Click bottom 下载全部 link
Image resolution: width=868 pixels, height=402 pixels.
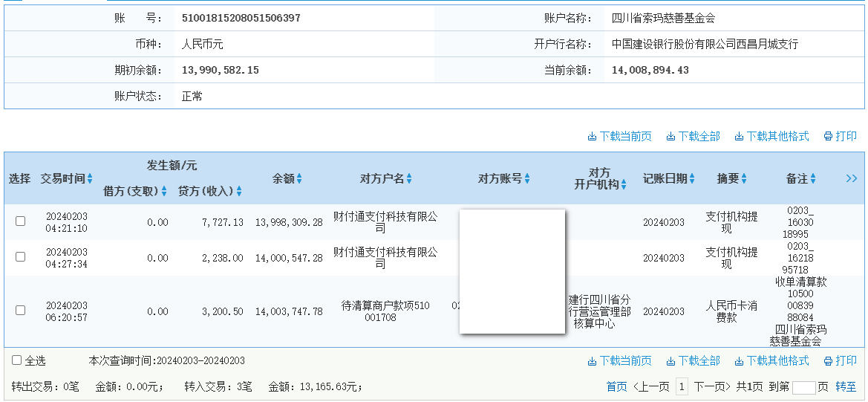pyautogui.click(x=693, y=361)
